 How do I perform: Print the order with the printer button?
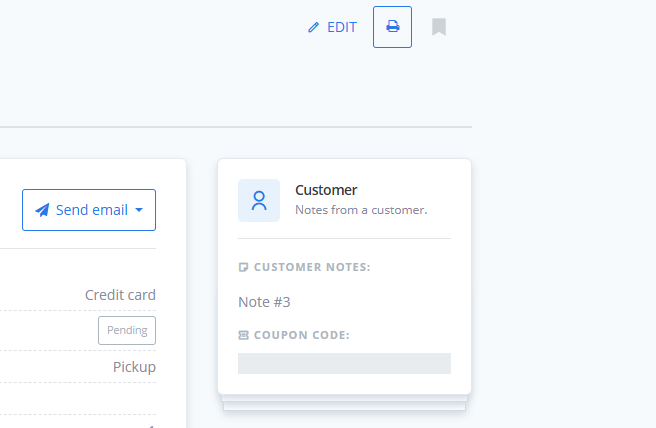[392, 27]
